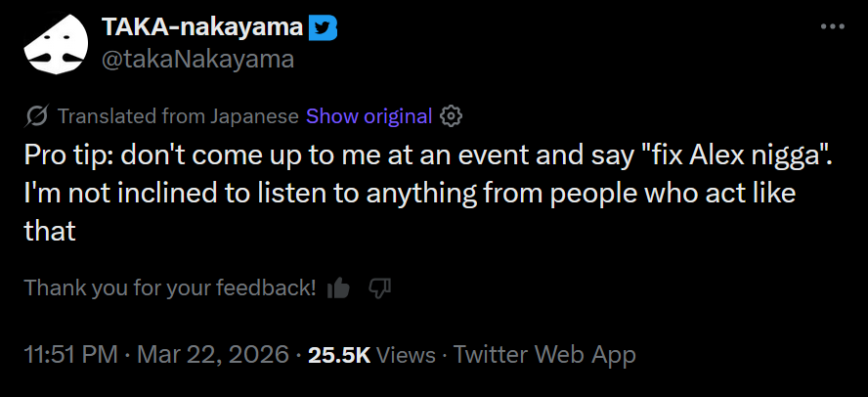Click the "Mar 22, 2026" date
Viewport: 868px width, 397px height.
[x=215, y=354]
